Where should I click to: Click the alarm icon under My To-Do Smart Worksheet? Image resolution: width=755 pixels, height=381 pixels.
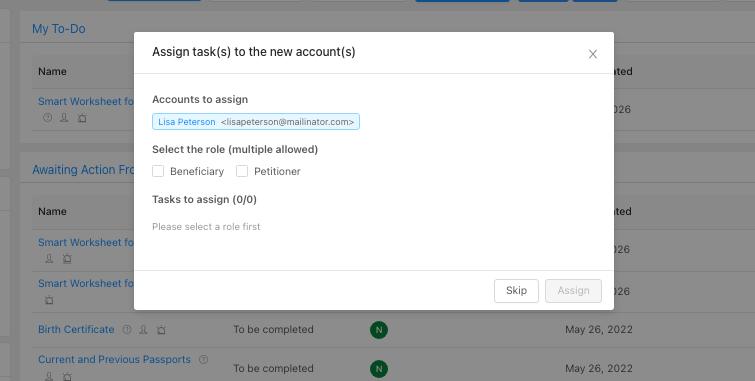point(82,117)
